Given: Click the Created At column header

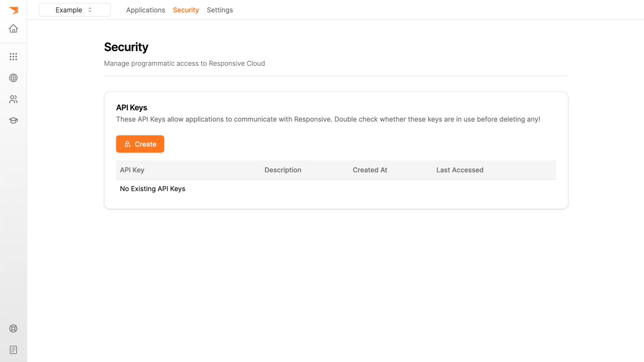Looking at the screenshot, I should (x=370, y=170).
